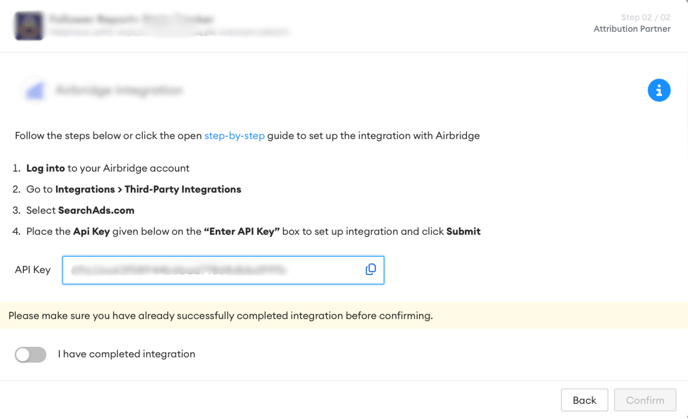Click the blue info icon
Screen dimensions: 688x419
point(659,90)
